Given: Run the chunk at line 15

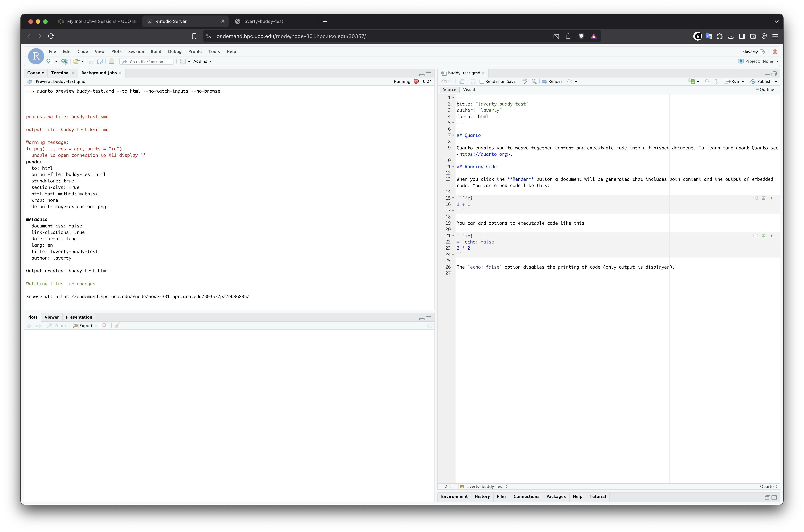Looking at the screenshot, I should [x=771, y=198].
